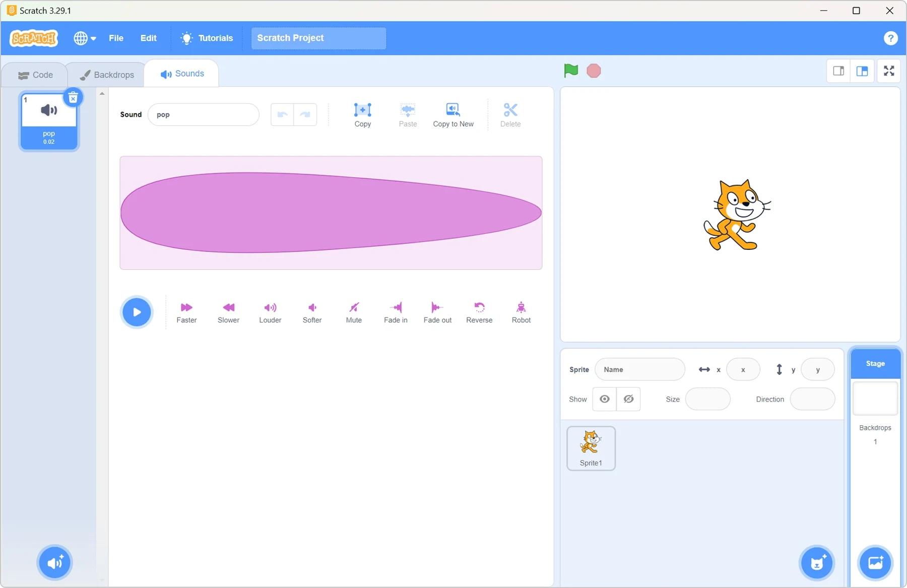This screenshot has height=588, width=907.
Task: Open the Edit menu
Action: 148,38
